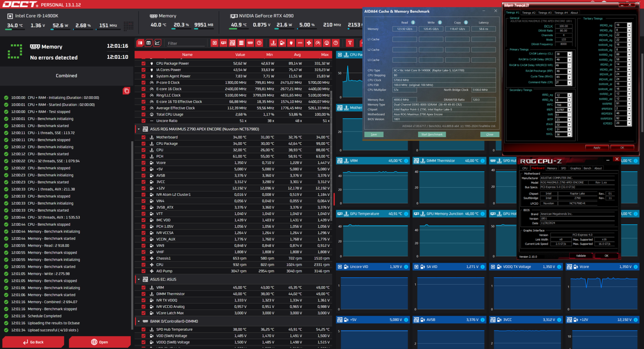Image resolution: width=644 pixels, height=349 pixels.
Task: Toggle CPU sensor filter icon in OCCT toolbar
Action: coord(214,43)
